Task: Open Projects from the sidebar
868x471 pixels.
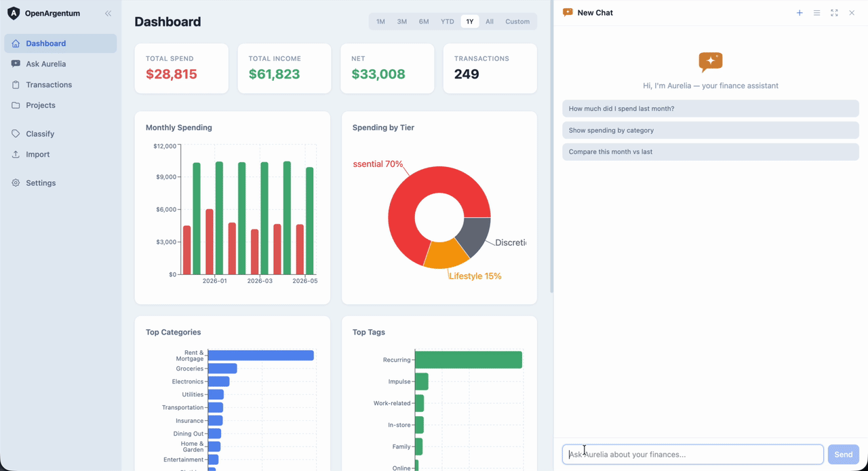Action: point(60,105)
